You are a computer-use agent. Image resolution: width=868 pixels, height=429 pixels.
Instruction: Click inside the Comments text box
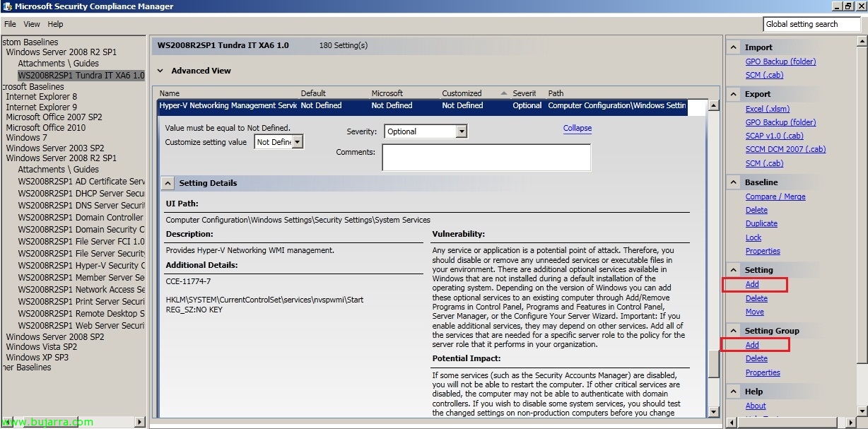coord(486,158)
